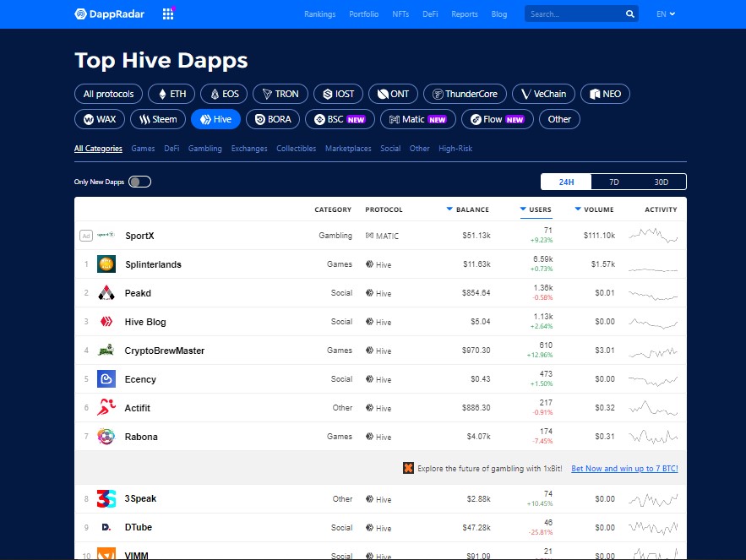746x560 pixels.
Task: Open Portfolio in top navigation
Action: 363,14
